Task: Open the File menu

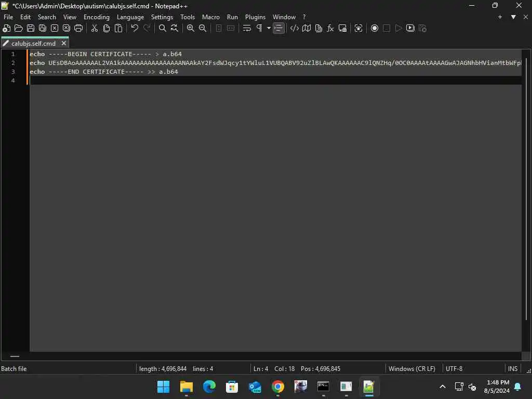Action: pyautogui.click(x=8, y=17)
